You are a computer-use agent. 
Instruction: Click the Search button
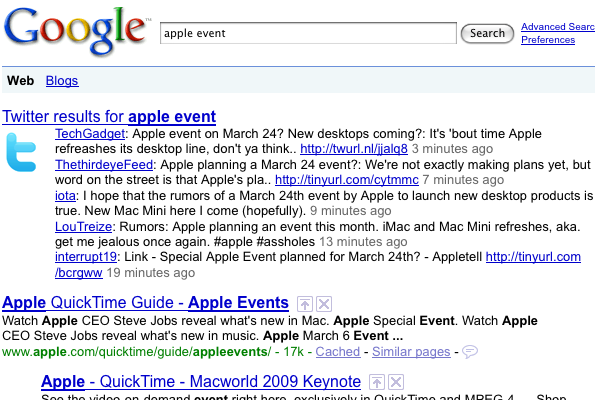click(x=487, y=33)
